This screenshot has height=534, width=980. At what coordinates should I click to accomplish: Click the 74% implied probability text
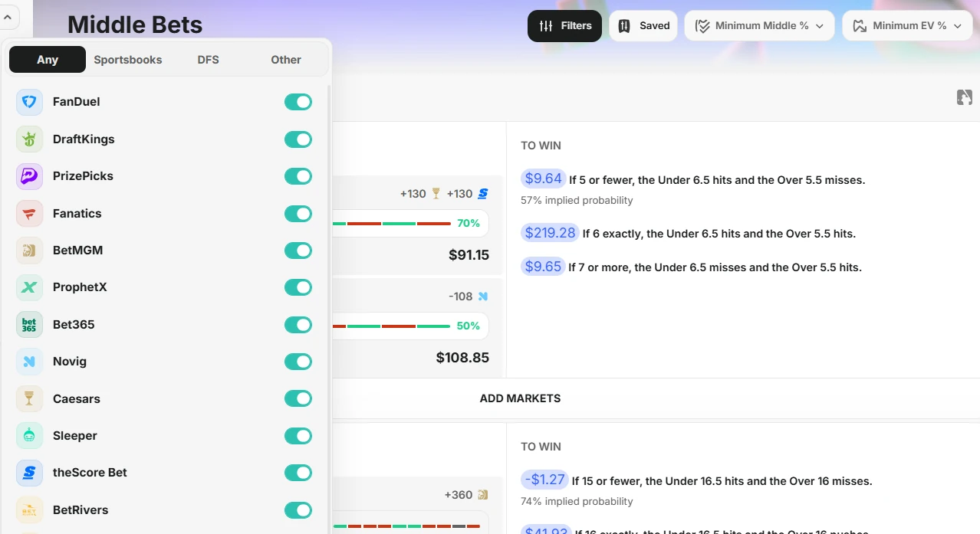click(x=577, y=502)
